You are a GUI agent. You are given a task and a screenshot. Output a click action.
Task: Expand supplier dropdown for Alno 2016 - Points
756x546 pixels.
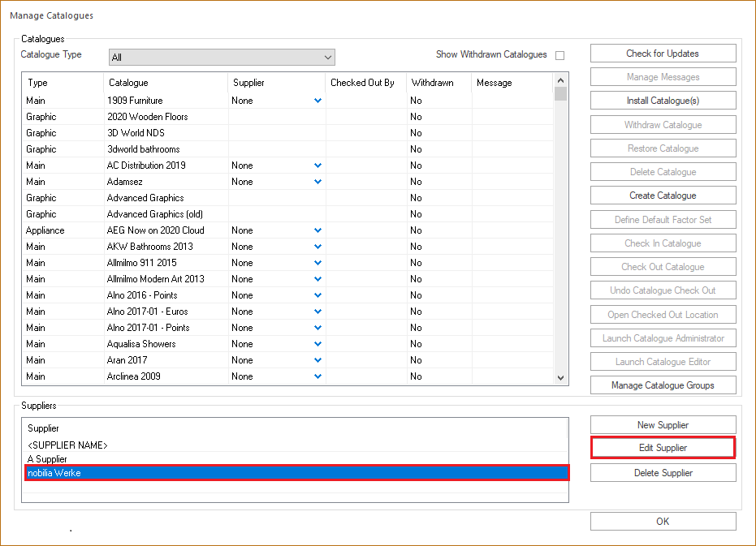click(318, 295)
